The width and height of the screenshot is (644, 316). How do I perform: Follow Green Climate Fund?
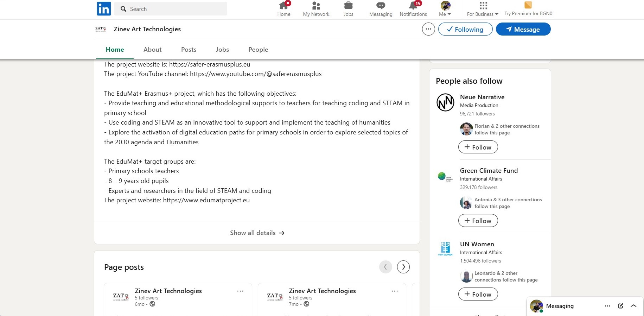pos(478,221)
